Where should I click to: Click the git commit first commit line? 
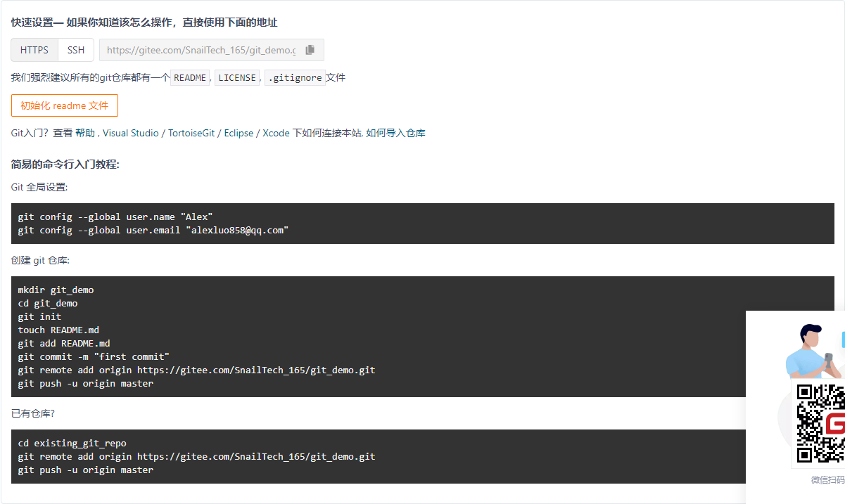(x=94, y=356)
